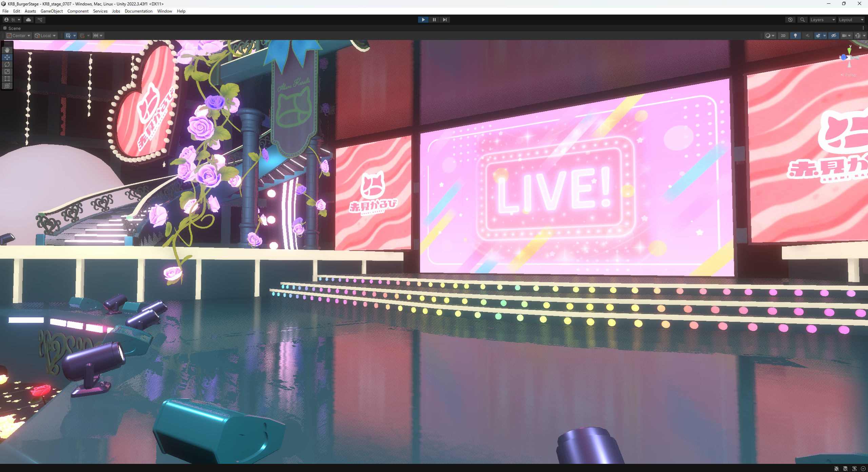
Task: Open the Layout dropdown
Action: click(851, 20)
